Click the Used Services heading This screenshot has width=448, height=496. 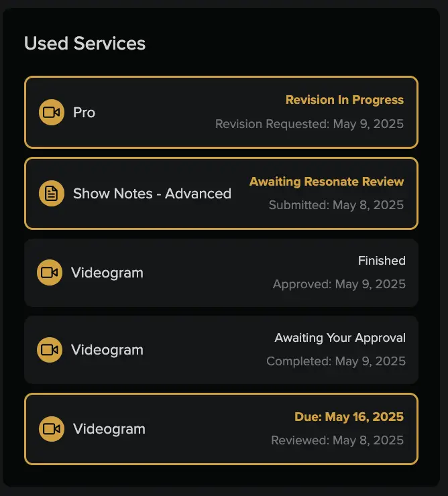click(85, 44)
